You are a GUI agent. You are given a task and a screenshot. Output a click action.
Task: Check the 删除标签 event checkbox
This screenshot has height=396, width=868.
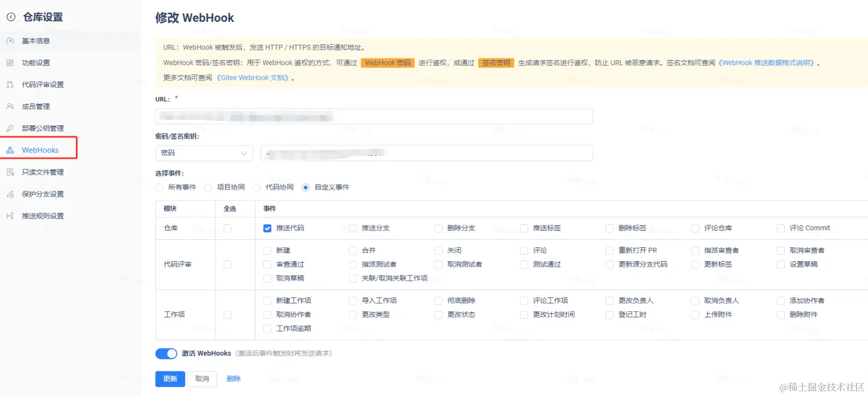pos(609,228)
